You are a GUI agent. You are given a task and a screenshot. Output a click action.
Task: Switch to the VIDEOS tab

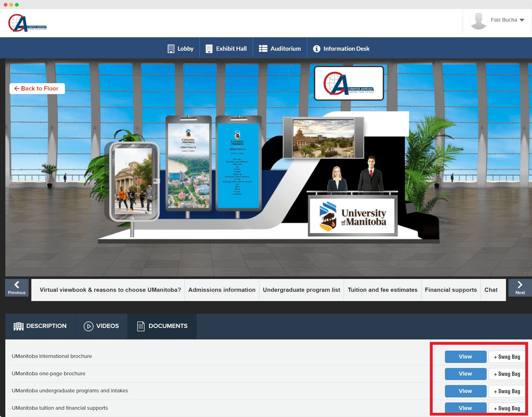[101, 326]
